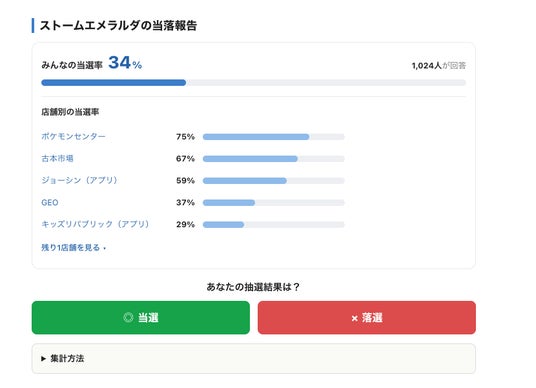Click the ストームエメラルダの当落報告 heading

pyautogui.click(x=118, y=26)
